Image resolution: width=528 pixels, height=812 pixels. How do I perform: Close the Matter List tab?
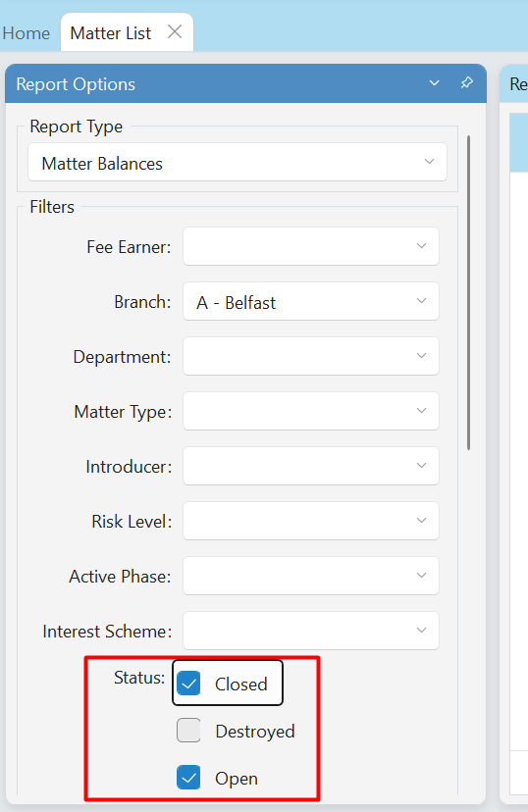tap(175, 32)
